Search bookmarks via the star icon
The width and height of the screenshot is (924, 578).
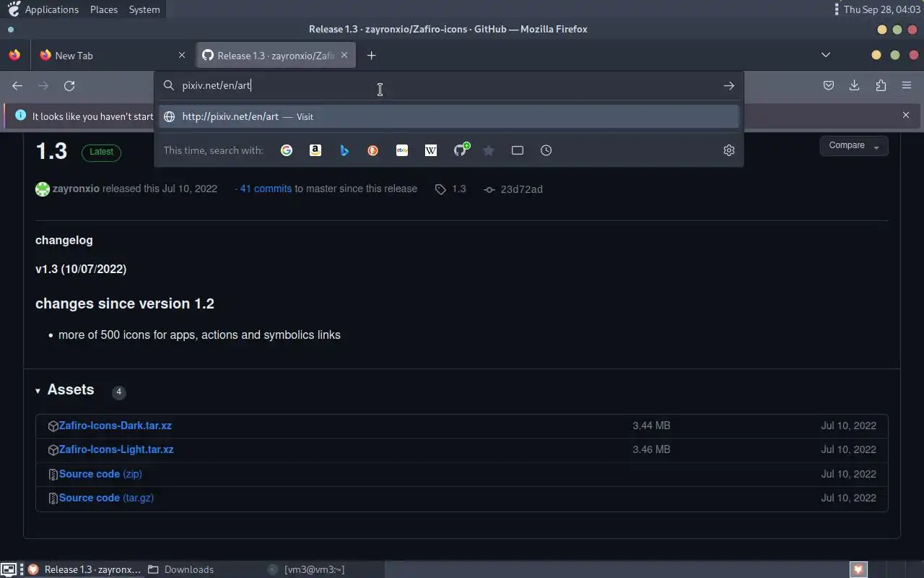tap(489, 150)
